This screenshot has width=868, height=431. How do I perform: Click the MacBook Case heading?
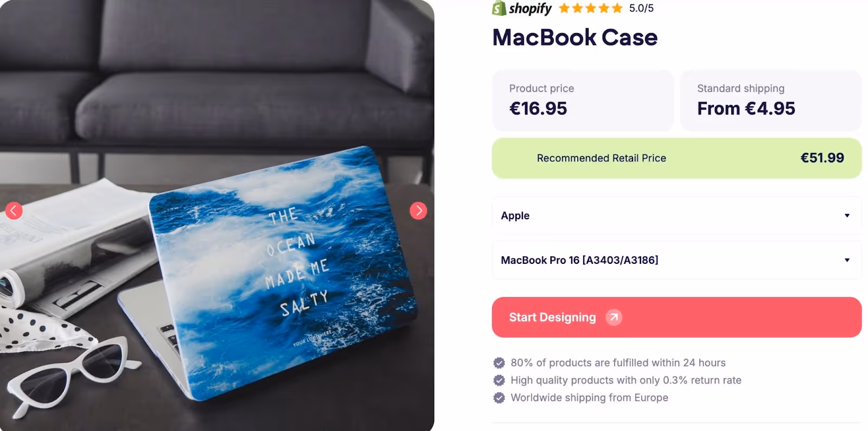(x=575, y=37)
